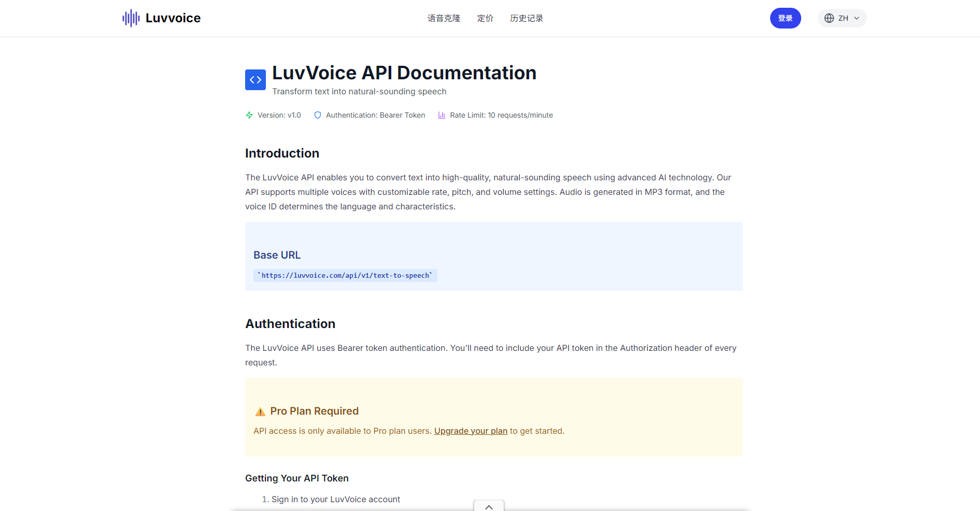The image size is (980, 511).
Task: Click the globe language icon
Action: (x=829, y=18)
